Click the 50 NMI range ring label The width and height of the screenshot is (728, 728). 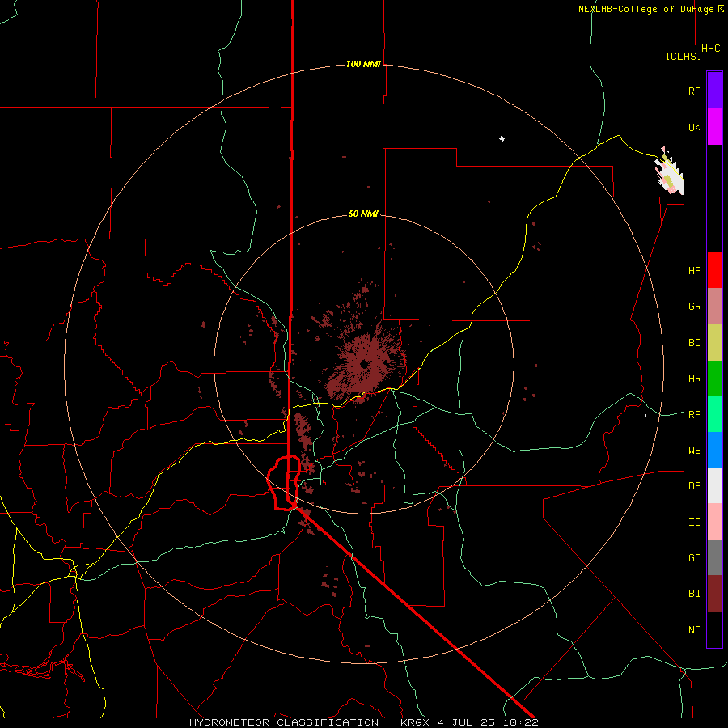click(363, 214)
